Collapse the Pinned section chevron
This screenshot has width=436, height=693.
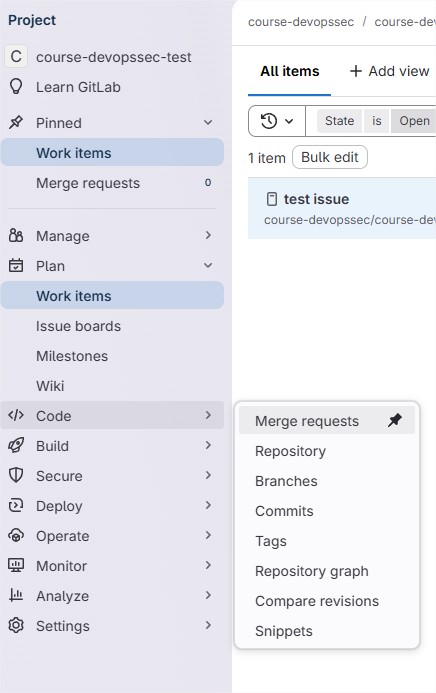coord(208,122)
